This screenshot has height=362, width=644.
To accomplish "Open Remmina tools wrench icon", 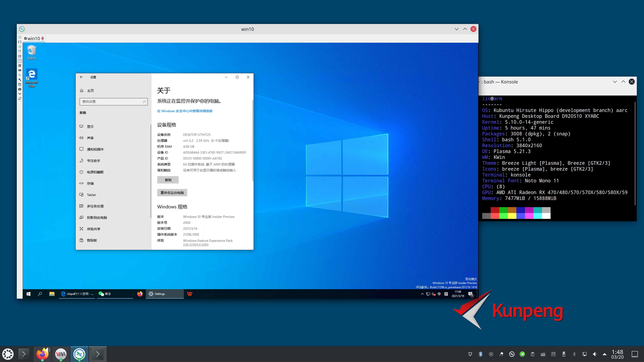I will click(x=20, y=80).
